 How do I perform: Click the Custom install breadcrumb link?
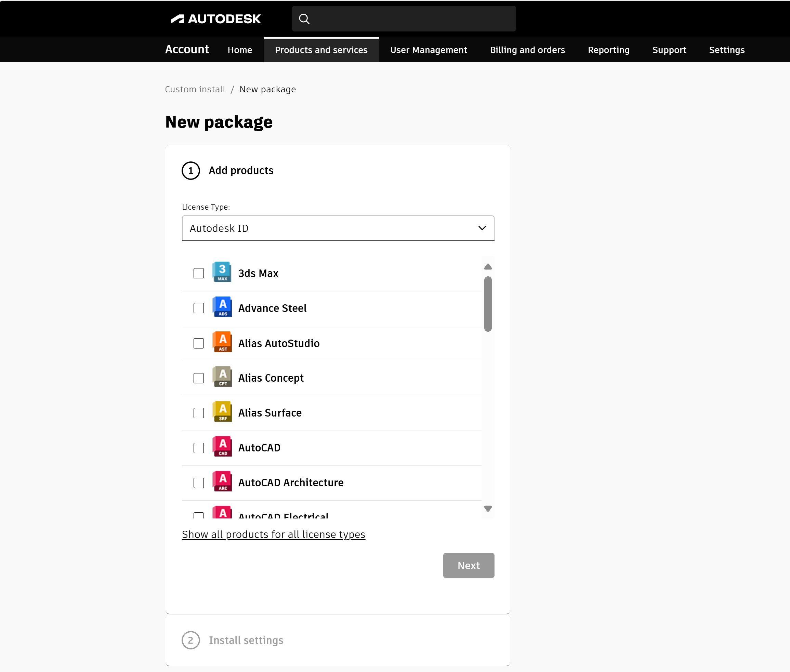coord(195,89)
